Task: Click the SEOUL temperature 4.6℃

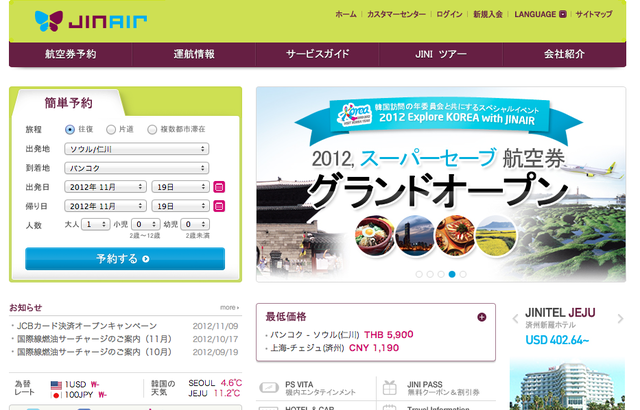Action: (x=231, y=383)
